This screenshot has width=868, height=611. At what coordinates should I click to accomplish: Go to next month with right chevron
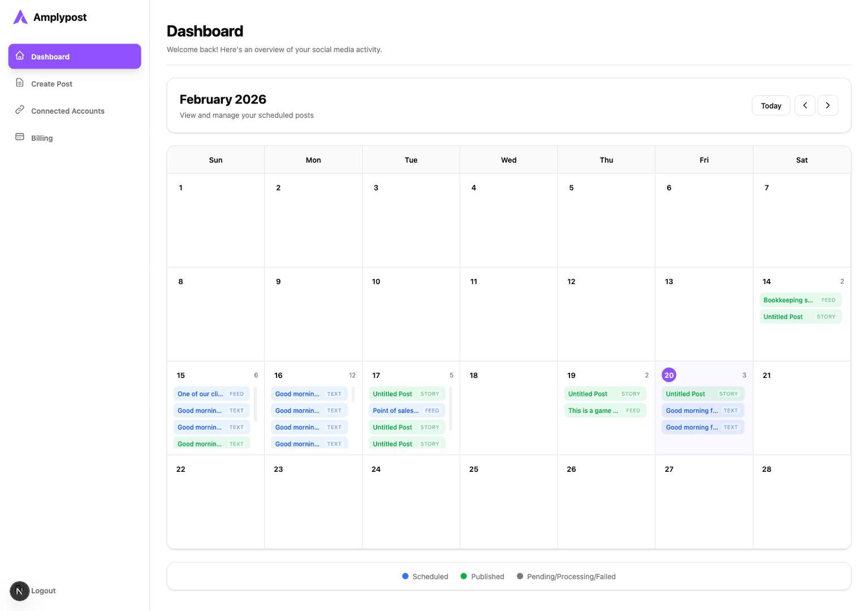click(x=828, y=106)
